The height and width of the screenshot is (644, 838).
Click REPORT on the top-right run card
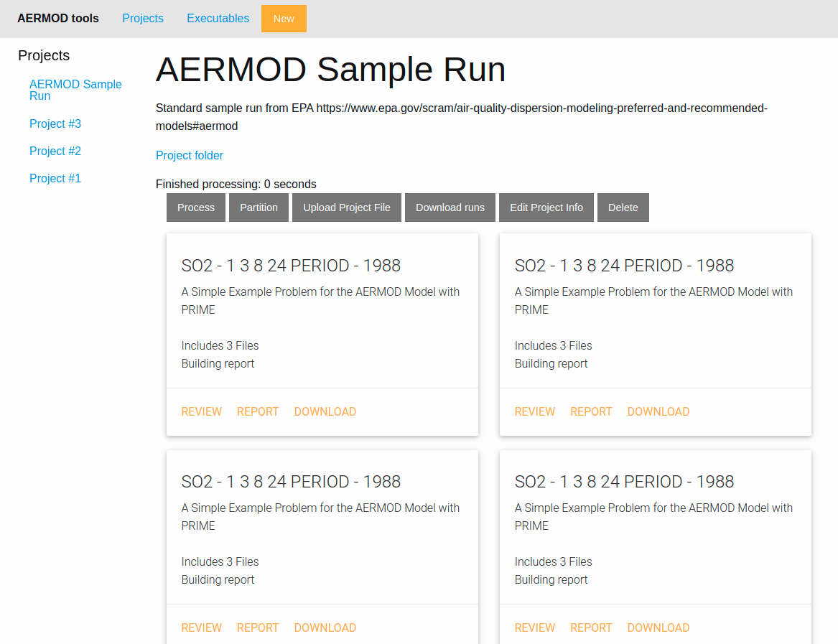pos(591,412)
